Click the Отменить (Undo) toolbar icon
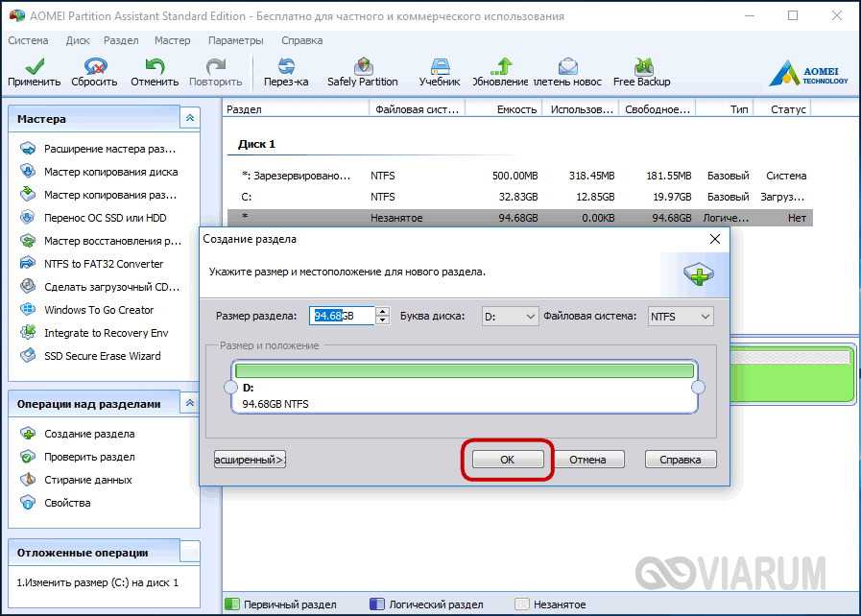 [x=155, y=72]
